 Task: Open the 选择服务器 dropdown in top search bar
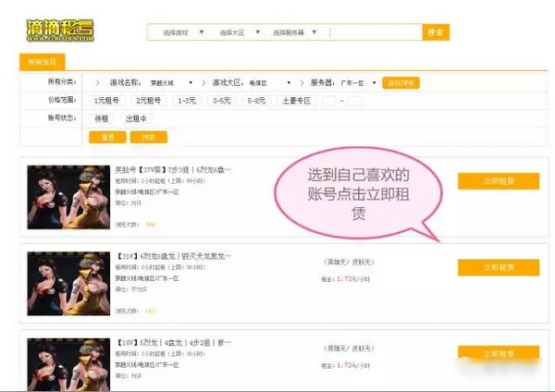294,32
